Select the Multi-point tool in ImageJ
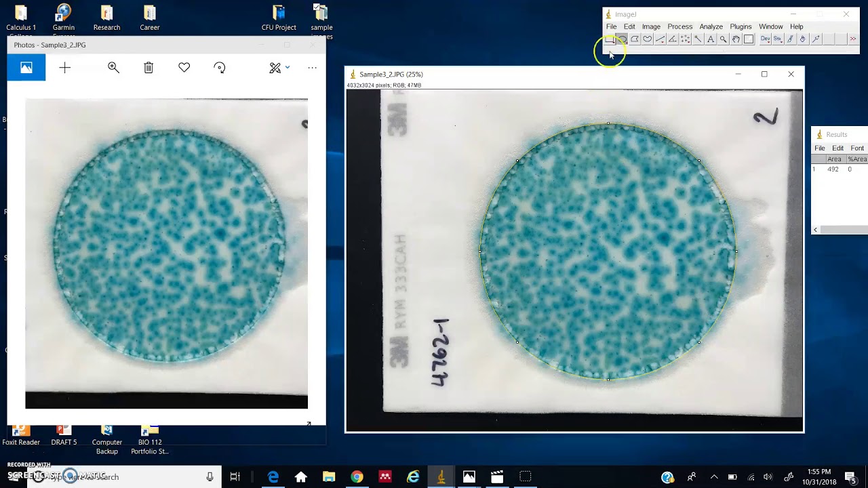This screenshot has width=868, height=488. pyautogui.click(x=686, y=39)
